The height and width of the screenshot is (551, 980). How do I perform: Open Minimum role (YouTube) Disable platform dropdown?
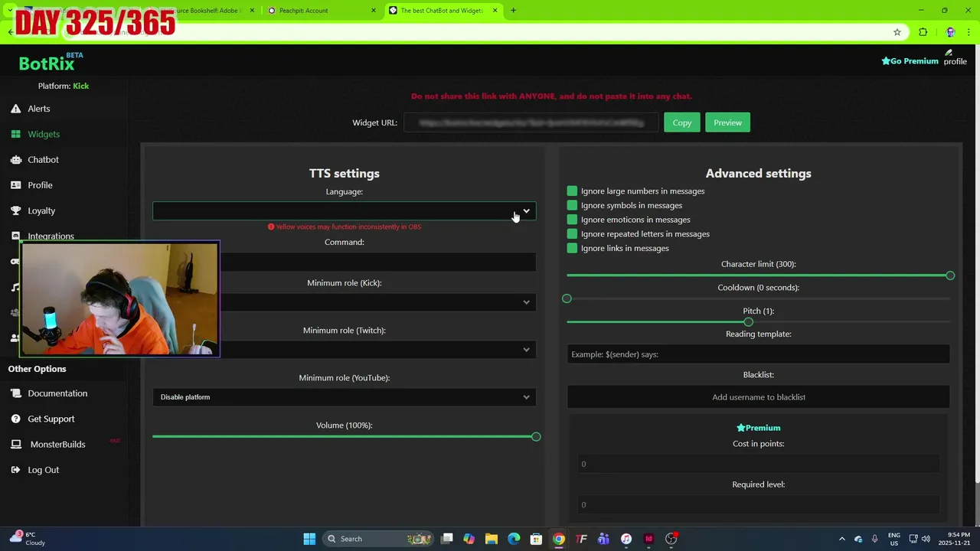click(x=345, y=397)
